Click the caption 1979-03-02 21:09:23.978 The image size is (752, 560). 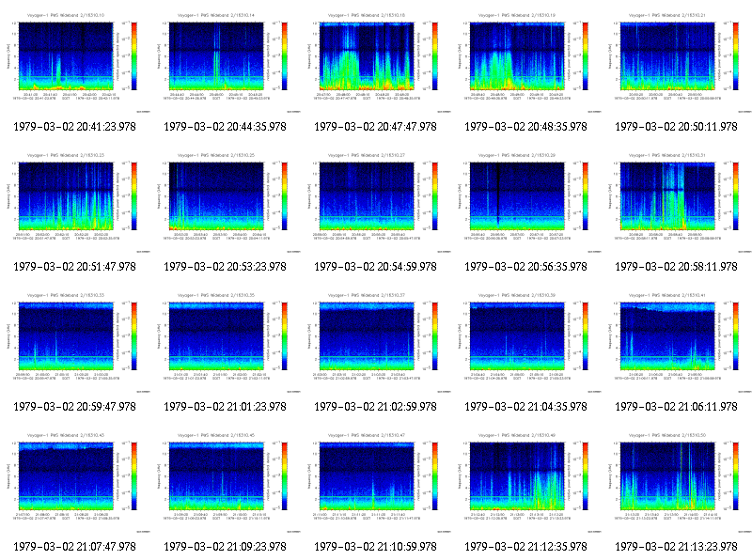pos(226,547)
